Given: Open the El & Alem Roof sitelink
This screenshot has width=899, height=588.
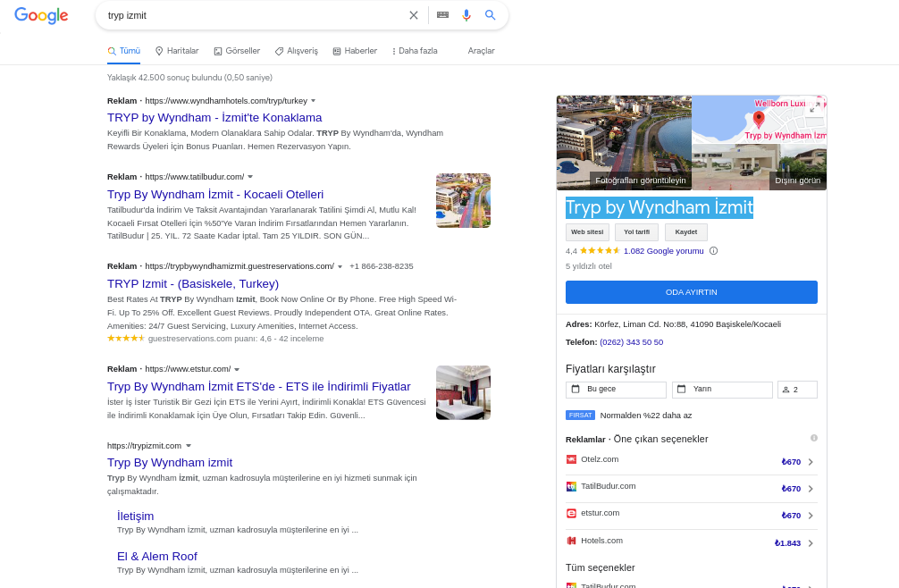Looking at the screenshot, I should [x=157, y=557].
